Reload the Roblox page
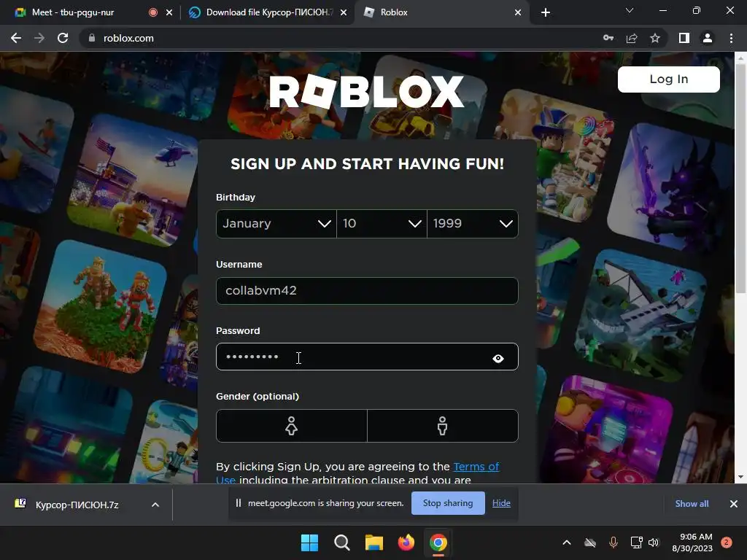The height and width of the screenshot is (560, 747). tap(63, 38)
